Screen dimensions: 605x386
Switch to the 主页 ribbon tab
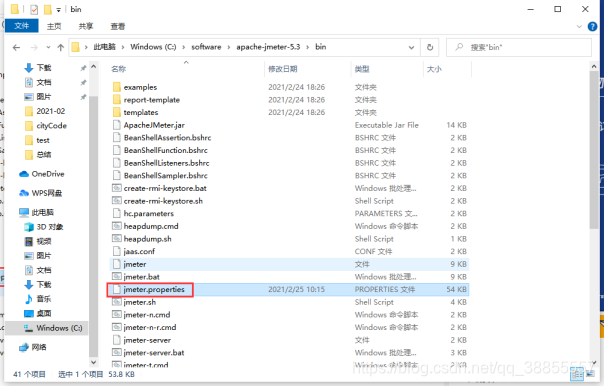coord(54,26)
